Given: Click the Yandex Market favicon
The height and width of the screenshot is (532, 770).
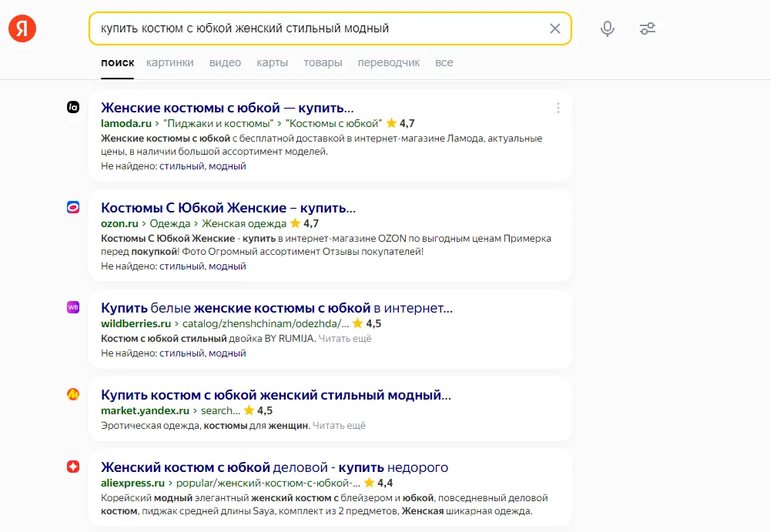Looking at the screenshot, I should click(73, 394).
